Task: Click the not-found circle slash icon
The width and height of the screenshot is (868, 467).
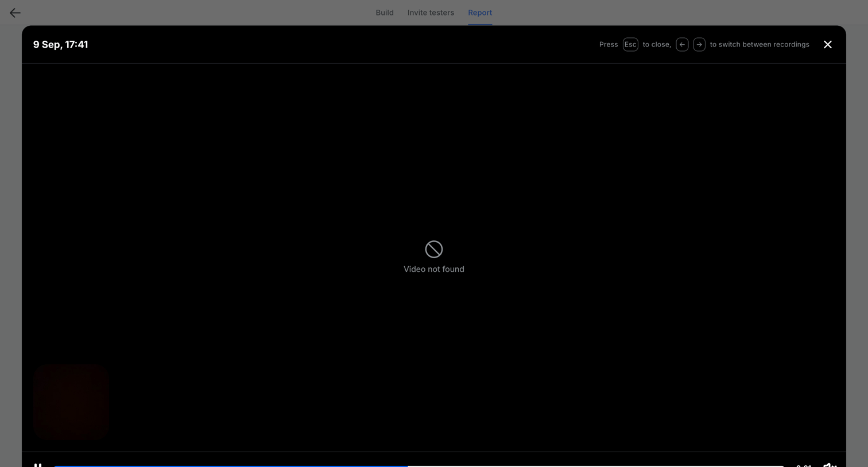Action: 434,249
